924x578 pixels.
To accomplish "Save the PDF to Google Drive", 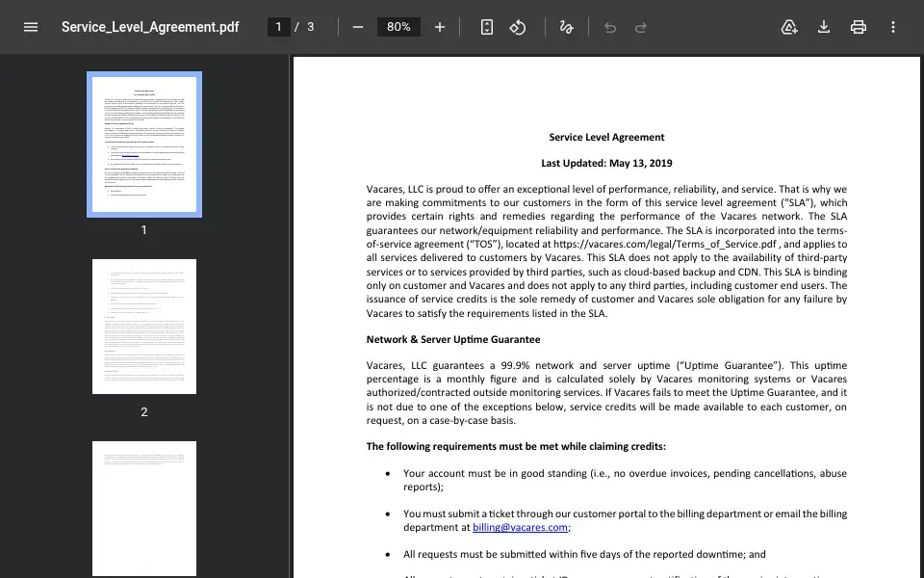I will tap(789, 27).
